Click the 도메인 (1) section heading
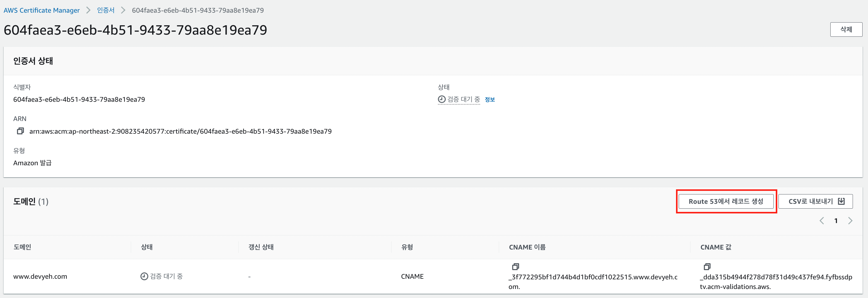This screenshot has height=298, width=868. pos(31,201)
